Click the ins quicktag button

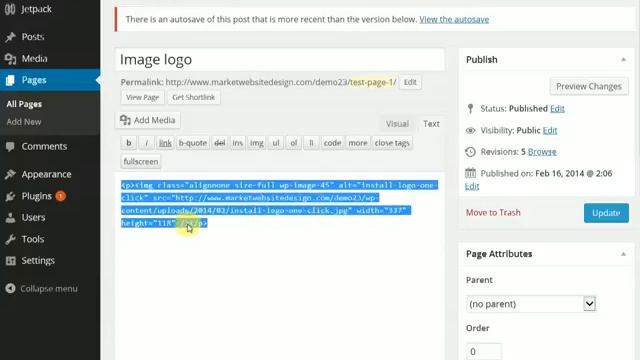pyautogui.click(x=238, y=143)
